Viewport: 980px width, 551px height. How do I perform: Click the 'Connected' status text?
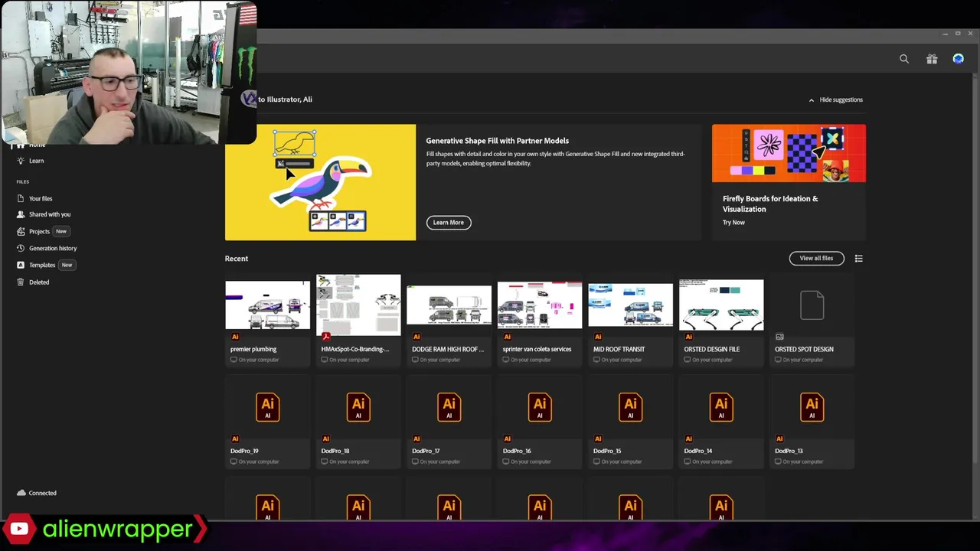(43, 494)
